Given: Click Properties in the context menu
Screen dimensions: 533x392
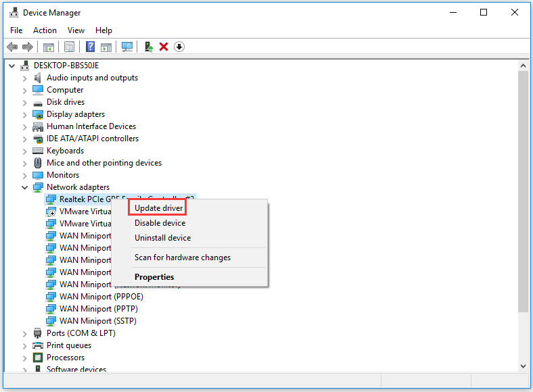Looking at the screenshot, I should point(154,277).
